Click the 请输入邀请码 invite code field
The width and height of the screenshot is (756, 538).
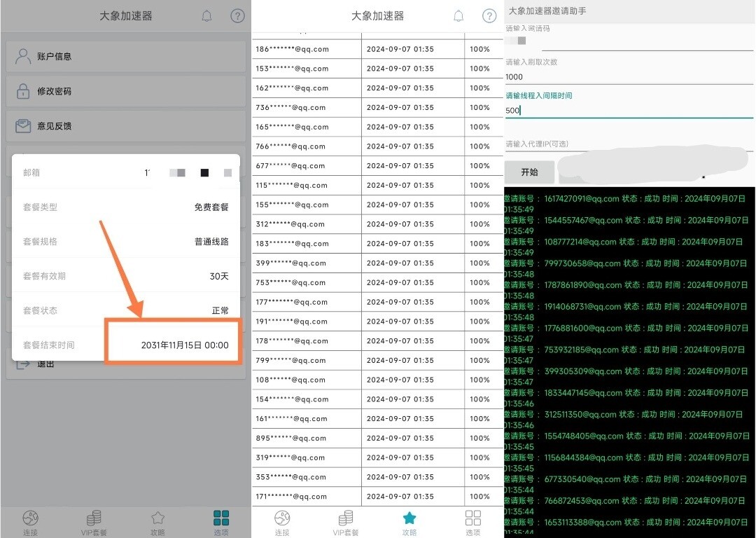[628, 41]
